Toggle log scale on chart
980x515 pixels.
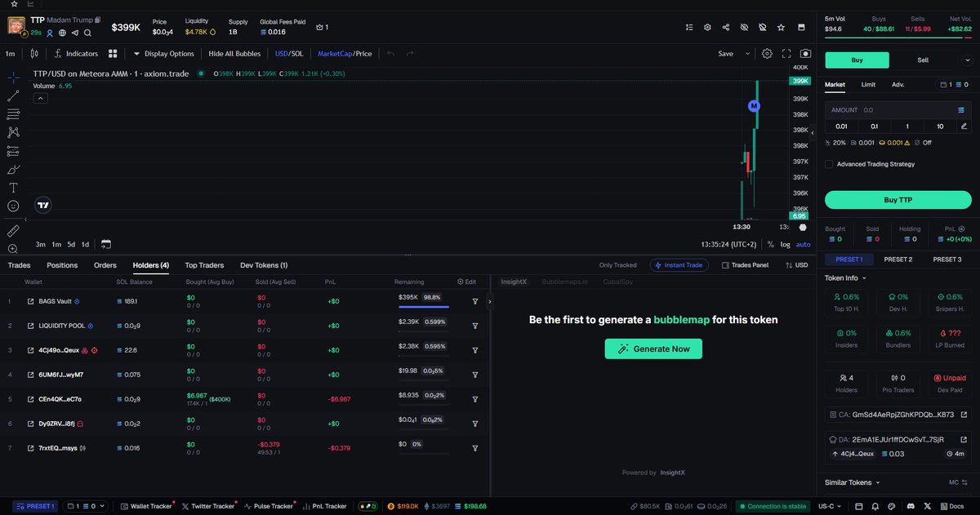pos(785,244)
